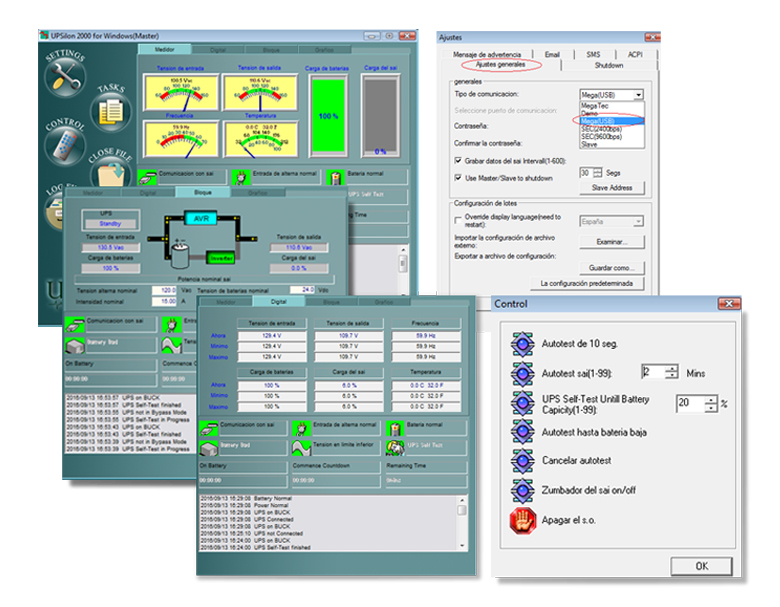Expand the Tipo de comunicacion dropdown
The image size is (780, 607).
click(x=638, y=93)
